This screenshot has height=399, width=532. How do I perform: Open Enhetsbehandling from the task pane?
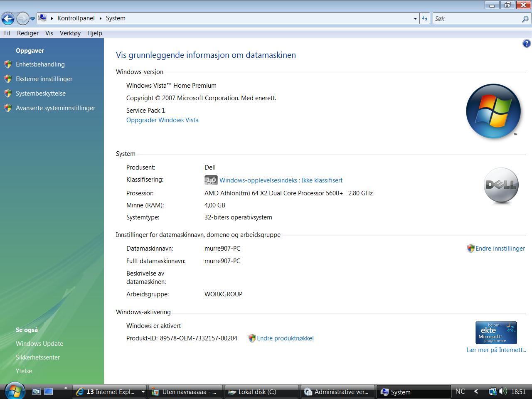coord(40,64)
